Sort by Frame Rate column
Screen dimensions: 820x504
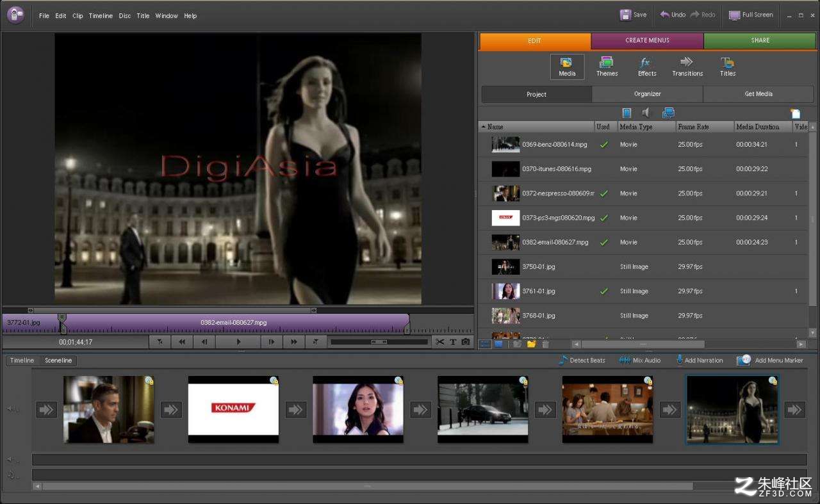tap(704, 127)
